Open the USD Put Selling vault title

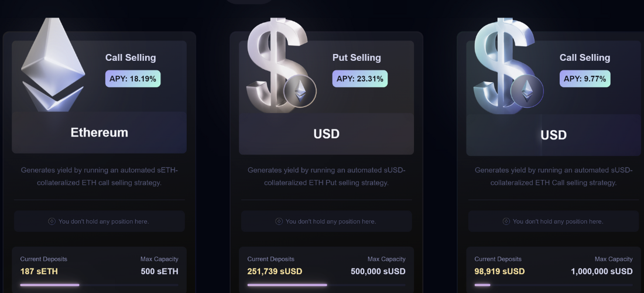[x=326, y=134]
